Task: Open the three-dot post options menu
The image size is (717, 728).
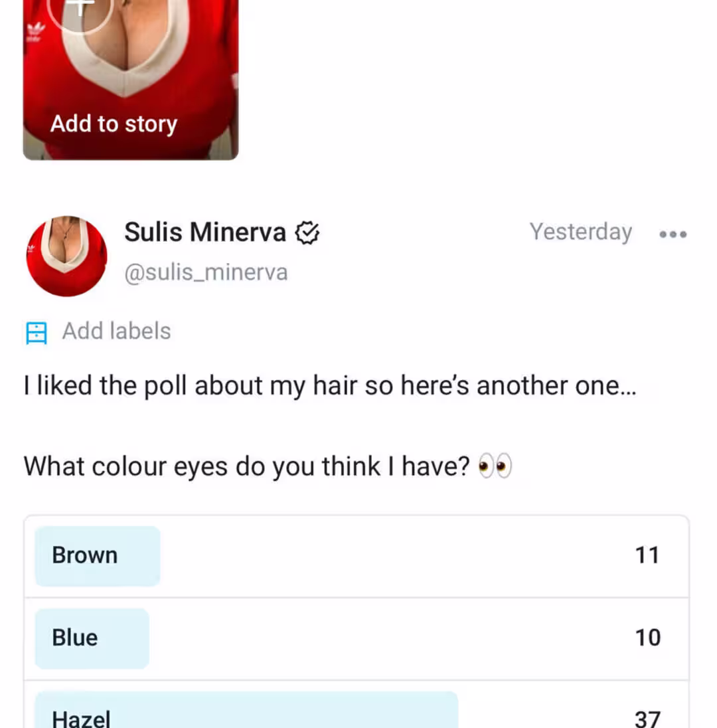Action: click(x=673, y=234)
